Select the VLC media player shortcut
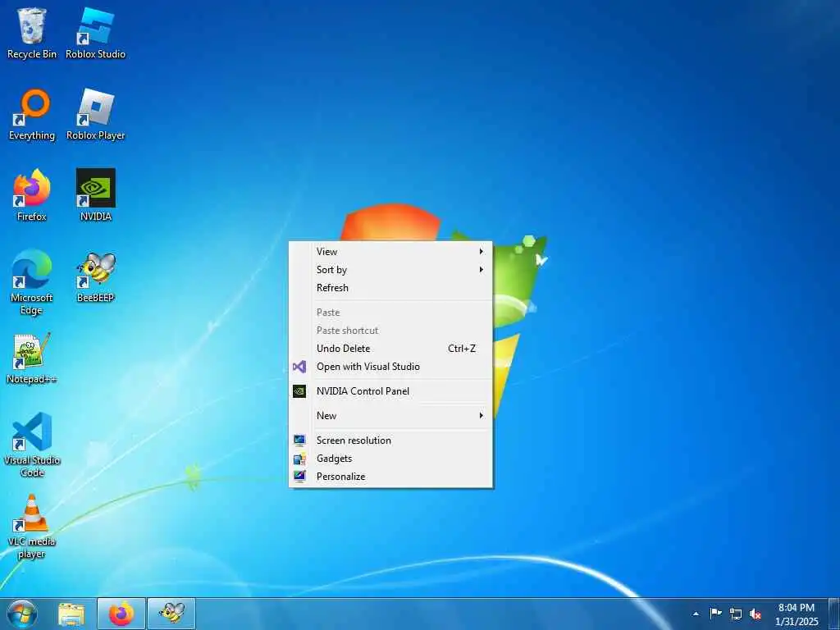Viewport: 840px width, 630px height. point(32,527)
